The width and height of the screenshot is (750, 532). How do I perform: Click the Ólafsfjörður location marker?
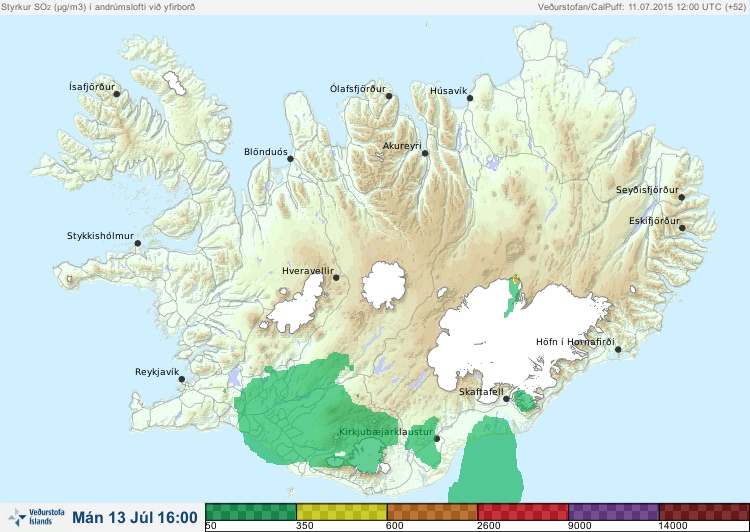[389, 96]
